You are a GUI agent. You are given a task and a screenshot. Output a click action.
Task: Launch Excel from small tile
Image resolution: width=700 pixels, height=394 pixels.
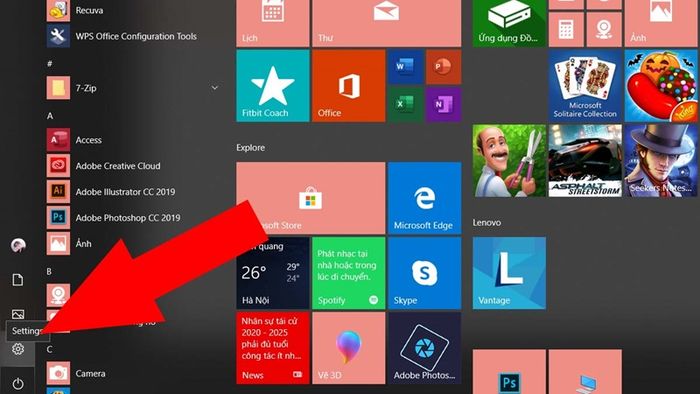pos(405,104)
